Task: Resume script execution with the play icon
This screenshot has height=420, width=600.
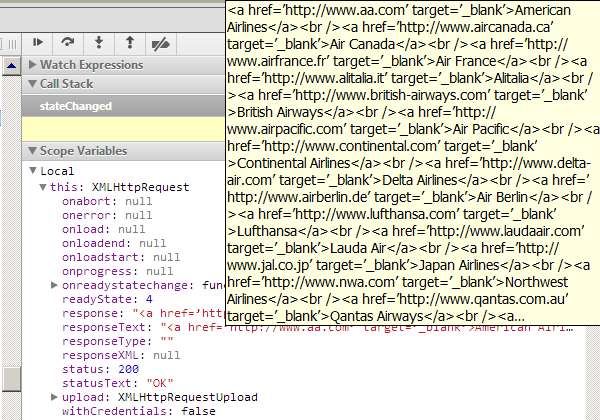Action: [38, 43]
